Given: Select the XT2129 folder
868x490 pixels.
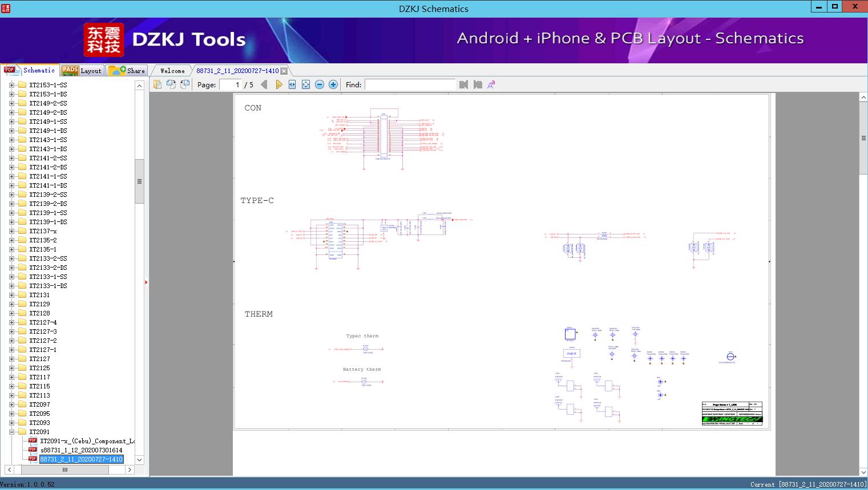Looking at the screenshot, I should [x=39, y=304].
